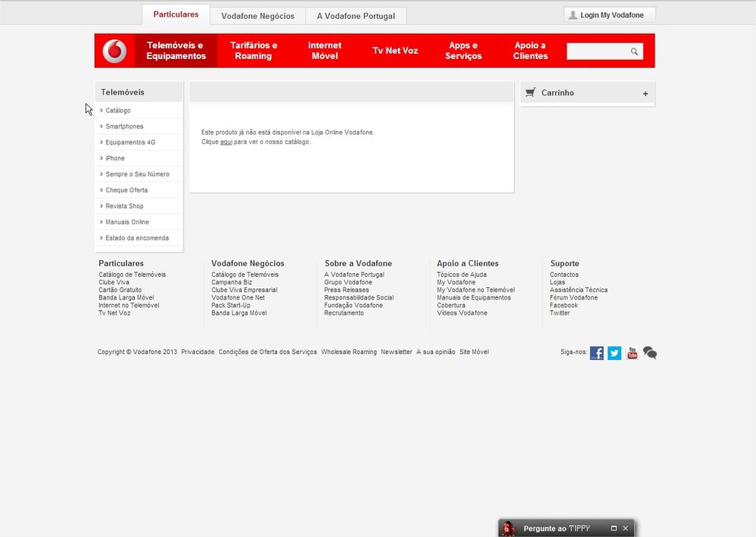Switch to Vodafone Negócios tab
The image size is (756, 537).
coord(257,16)
